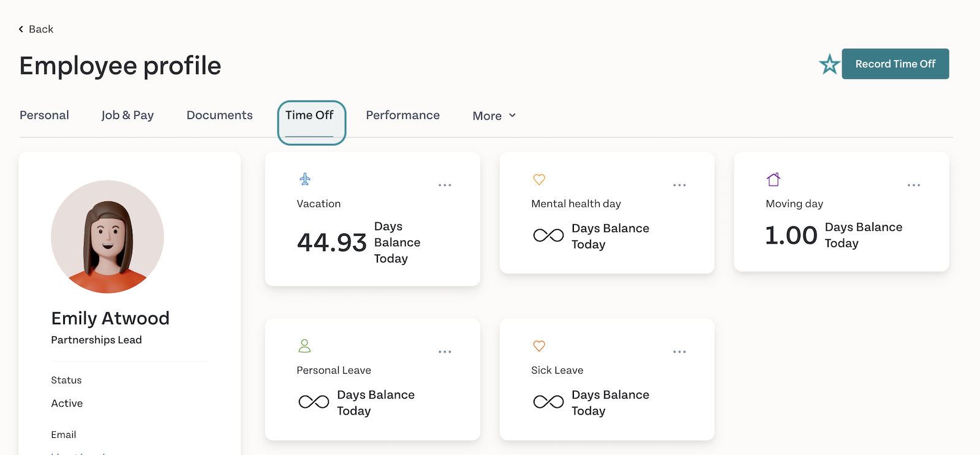Open the three-dot menu on Sick Leave card
Image resolution: width=980 pixels, height=455 pixels.
(x=679, y=352)
